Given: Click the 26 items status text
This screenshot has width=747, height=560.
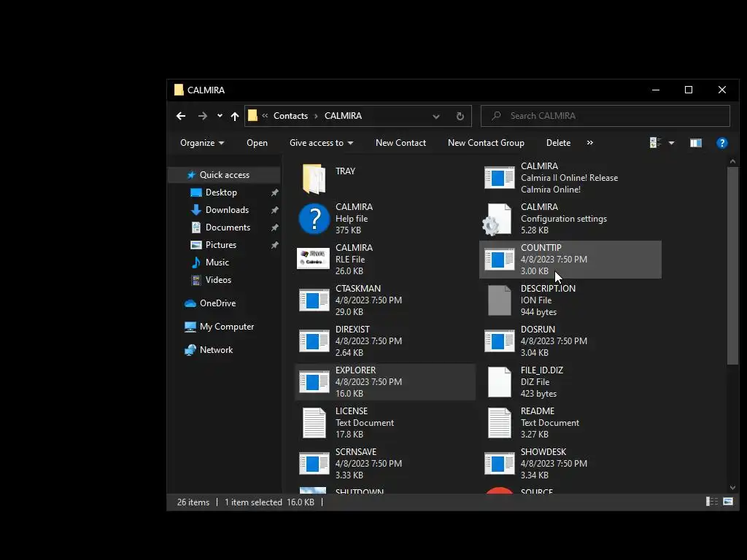Looking at the screenshot, I should [x=193, y=502].
